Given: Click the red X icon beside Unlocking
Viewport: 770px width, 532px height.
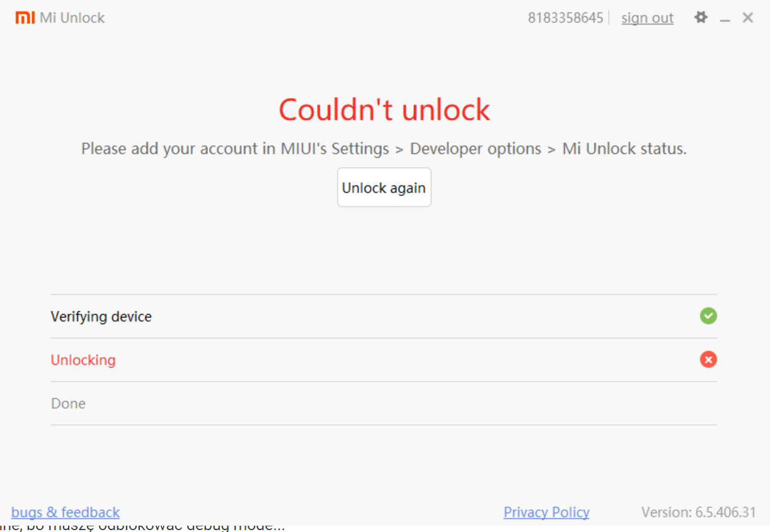Looking at the screenshot, I should tap(708, 359).
